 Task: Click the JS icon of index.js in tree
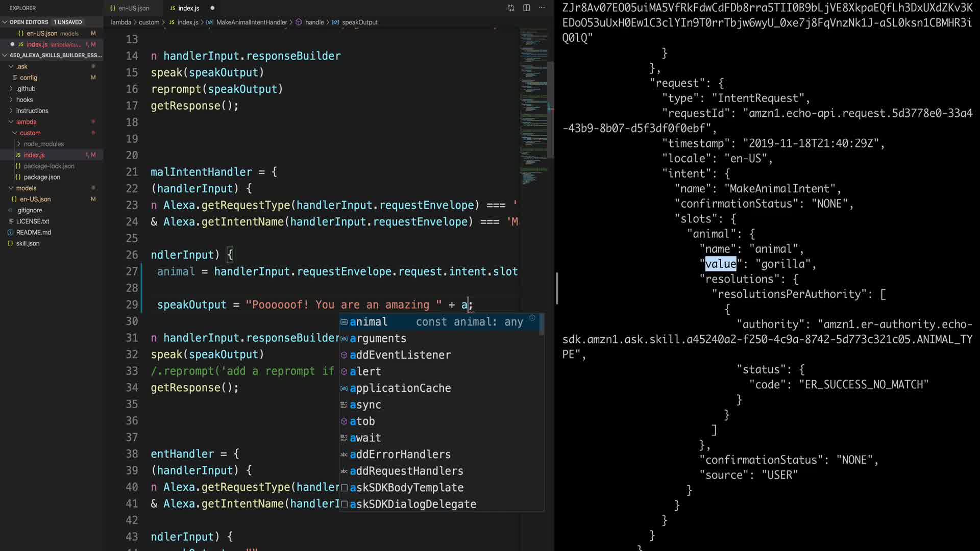(x=18, y=155)
